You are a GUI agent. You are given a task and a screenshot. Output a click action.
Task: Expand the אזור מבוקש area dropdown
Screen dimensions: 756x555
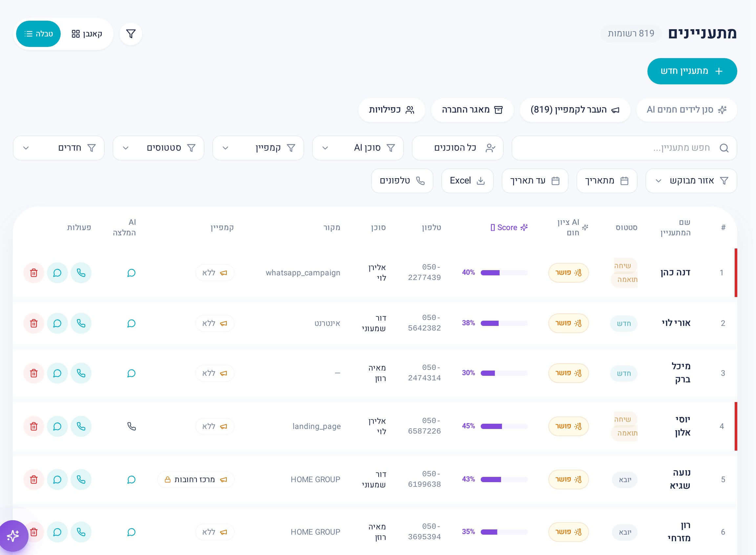click(x=691, y=181)
